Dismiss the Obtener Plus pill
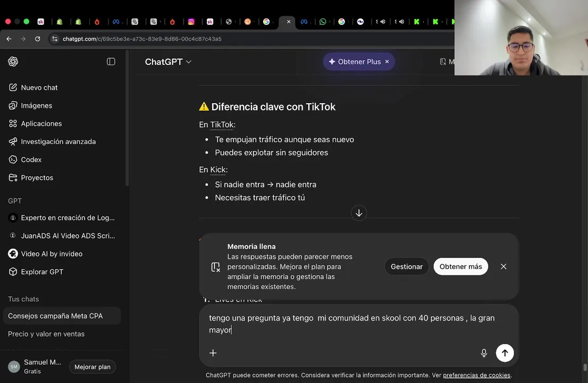Image resolution: width=588 pixels, height=383 pixels. [x=387, y=62]
